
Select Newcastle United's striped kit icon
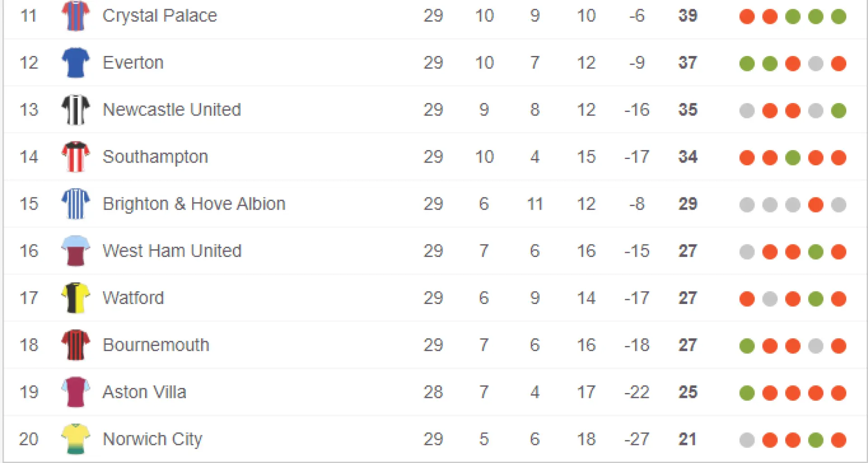pyautogui.click(x=75, y=110)
